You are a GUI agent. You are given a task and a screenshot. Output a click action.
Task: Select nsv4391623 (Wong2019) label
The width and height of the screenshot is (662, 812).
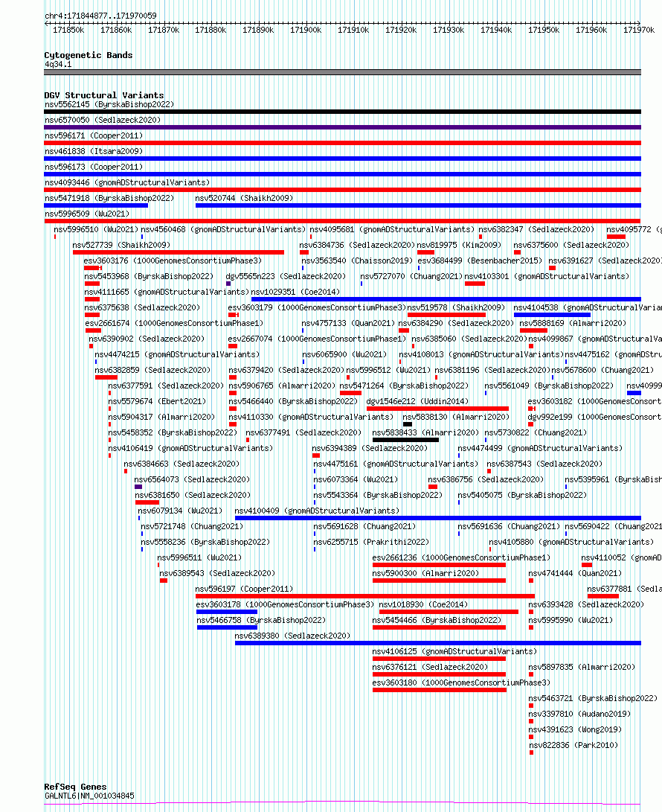point(575,729)
